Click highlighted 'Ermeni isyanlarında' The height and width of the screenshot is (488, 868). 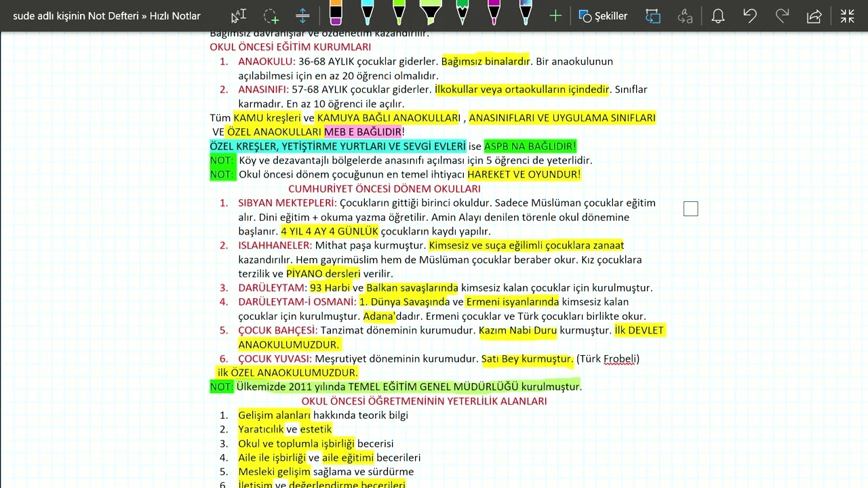click(513, 302)
